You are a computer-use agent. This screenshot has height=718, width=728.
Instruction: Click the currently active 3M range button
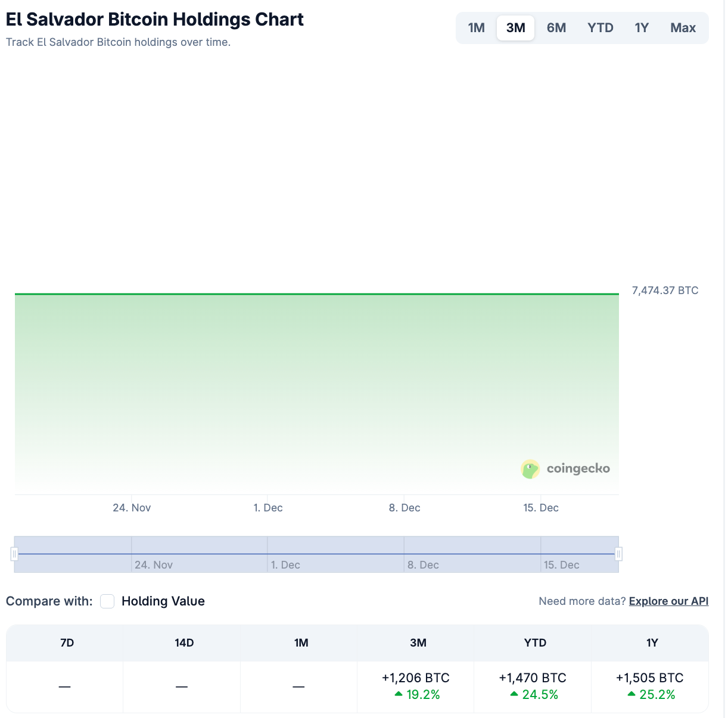pyautogui.click(x=515, y=27)
